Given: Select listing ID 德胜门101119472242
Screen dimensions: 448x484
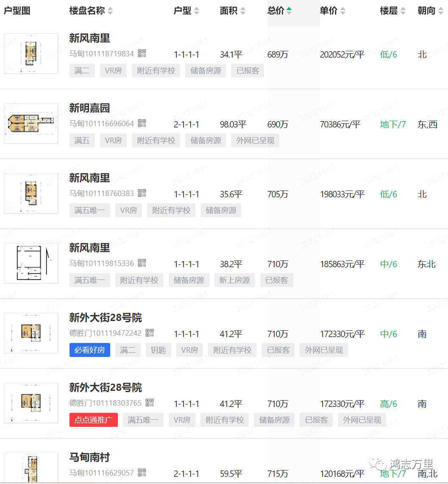Looking at the screenshot, I should (106, 333).
